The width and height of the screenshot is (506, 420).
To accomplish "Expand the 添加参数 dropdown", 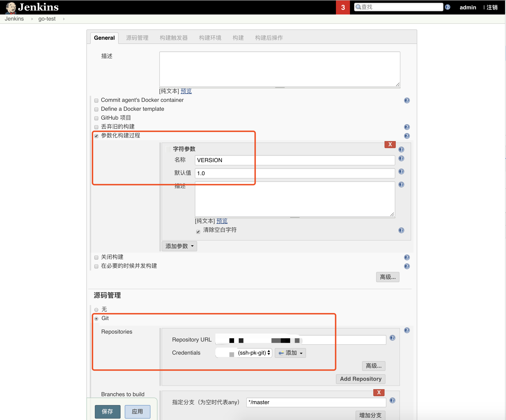I will 179,246.
